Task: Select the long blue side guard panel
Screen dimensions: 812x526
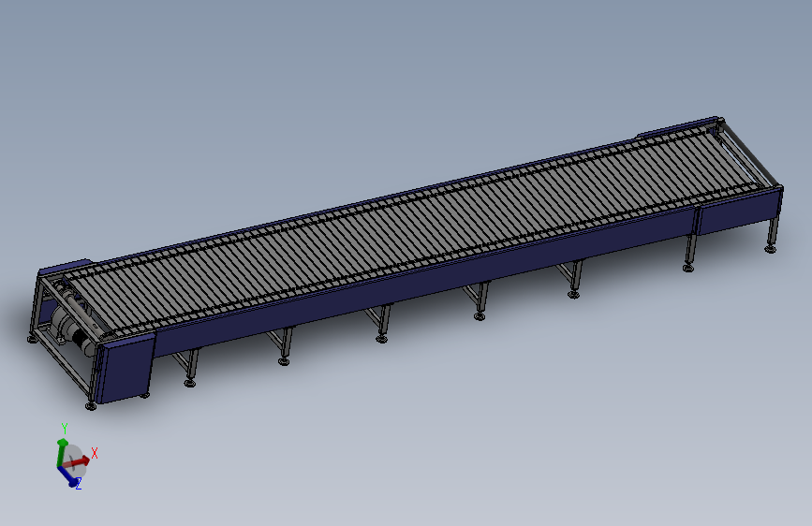Action: click(424, 281)
